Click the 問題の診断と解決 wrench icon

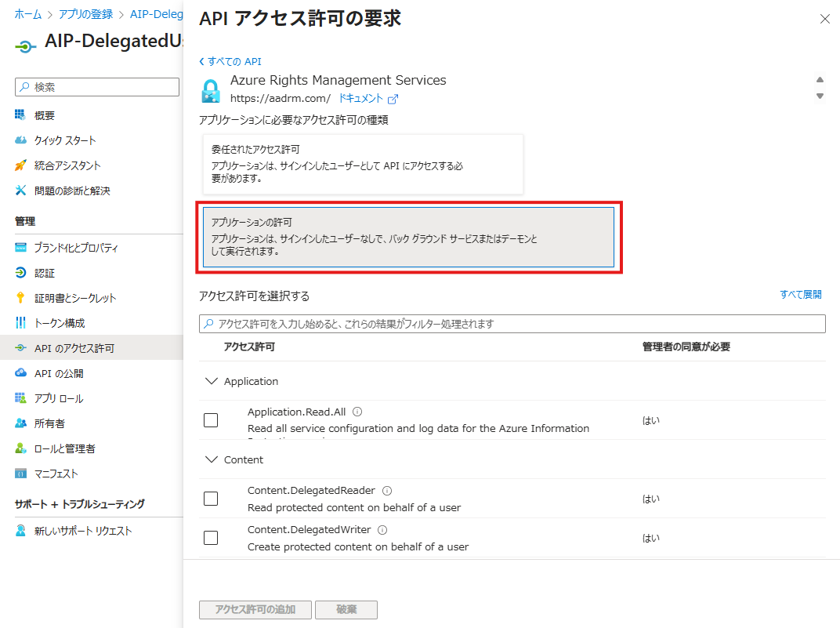[20, 191]
